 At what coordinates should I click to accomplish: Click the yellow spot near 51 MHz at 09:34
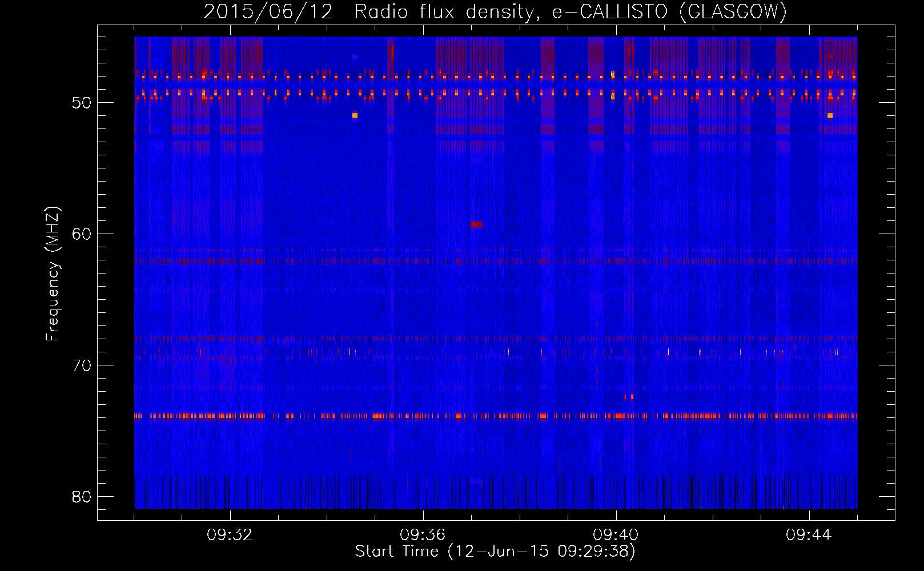coord(355,115)
